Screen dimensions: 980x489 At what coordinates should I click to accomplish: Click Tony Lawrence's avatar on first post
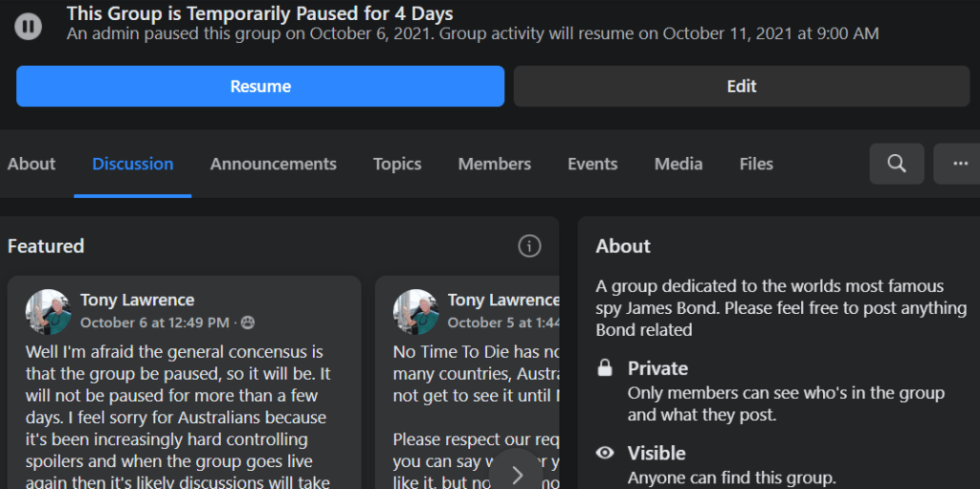[x=48, y=312]
